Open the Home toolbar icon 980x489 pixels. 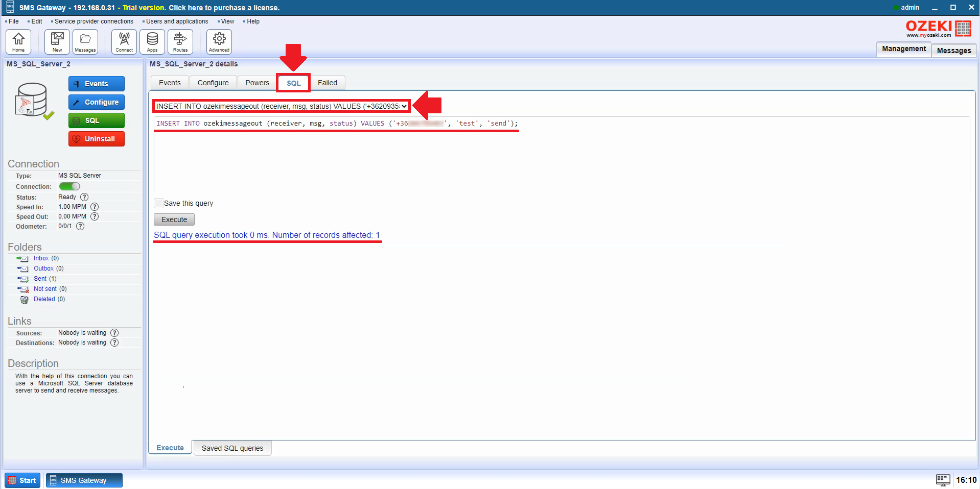pos(18,42)
